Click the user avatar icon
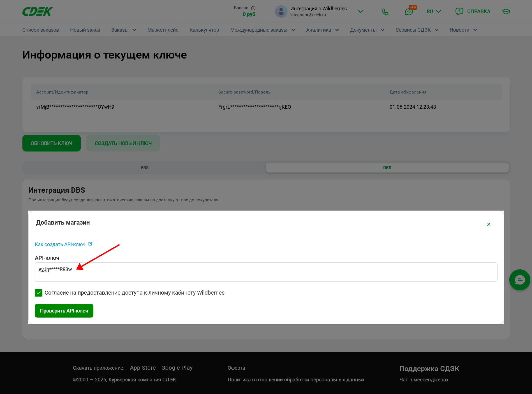Viewport: 532px width, 394px height. [x=281, y=11]
